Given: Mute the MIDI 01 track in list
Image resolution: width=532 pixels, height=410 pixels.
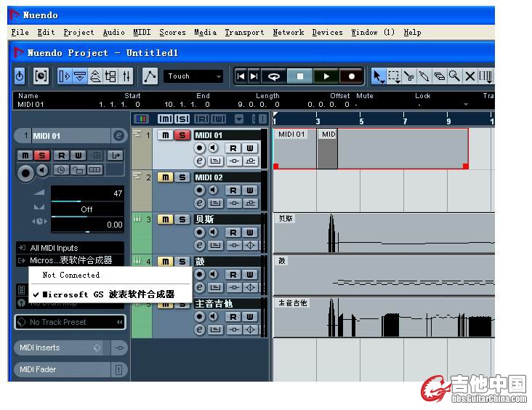Looking at the screenshot, I should coord(165,135).
